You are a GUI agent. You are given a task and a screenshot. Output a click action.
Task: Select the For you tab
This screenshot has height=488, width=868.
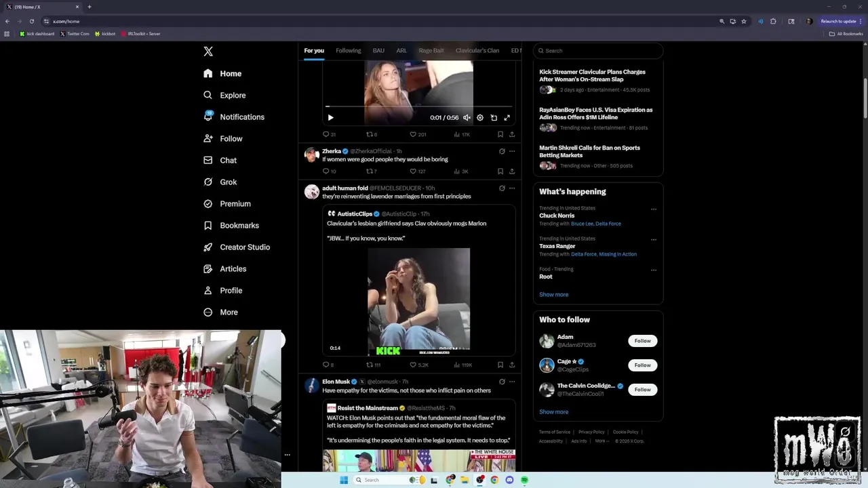[314, 51]
